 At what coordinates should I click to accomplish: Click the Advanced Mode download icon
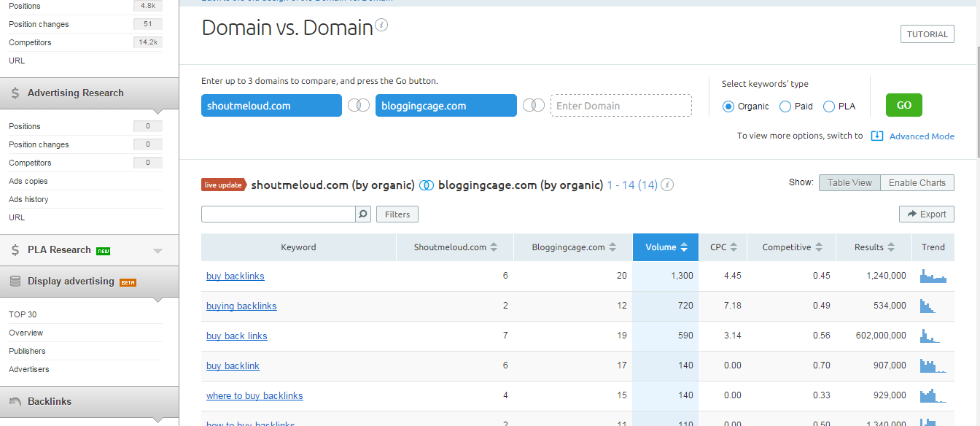(x=877, y=136)
